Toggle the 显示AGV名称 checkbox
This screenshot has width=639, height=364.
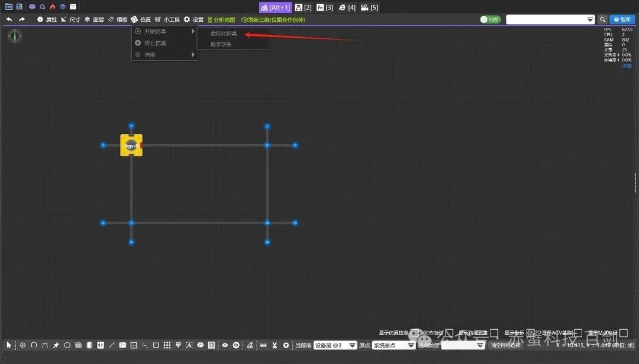578,333
